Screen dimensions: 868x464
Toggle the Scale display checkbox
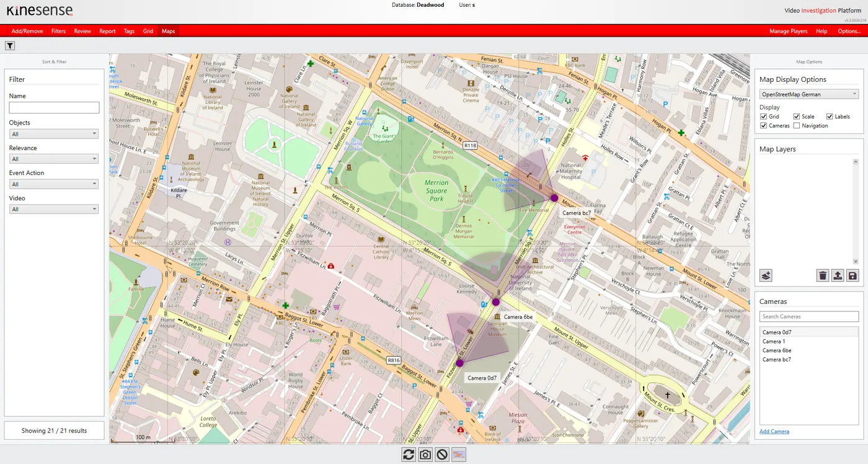(797, 117)
